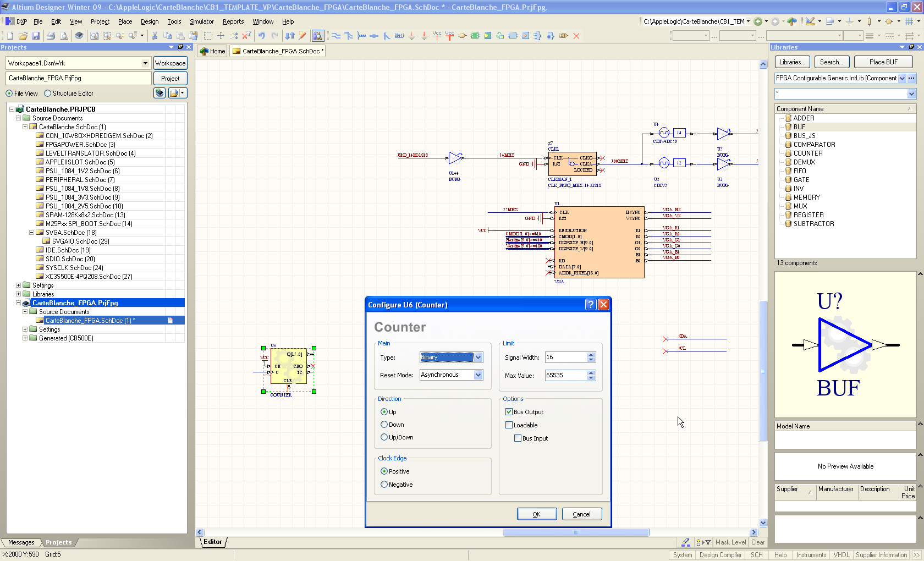Open the counter Type dropdown

[479, 358]
